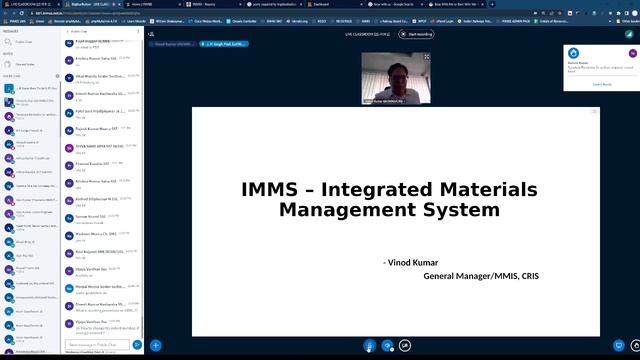Switch to the RRMS - Reports tab

(212, 4)
